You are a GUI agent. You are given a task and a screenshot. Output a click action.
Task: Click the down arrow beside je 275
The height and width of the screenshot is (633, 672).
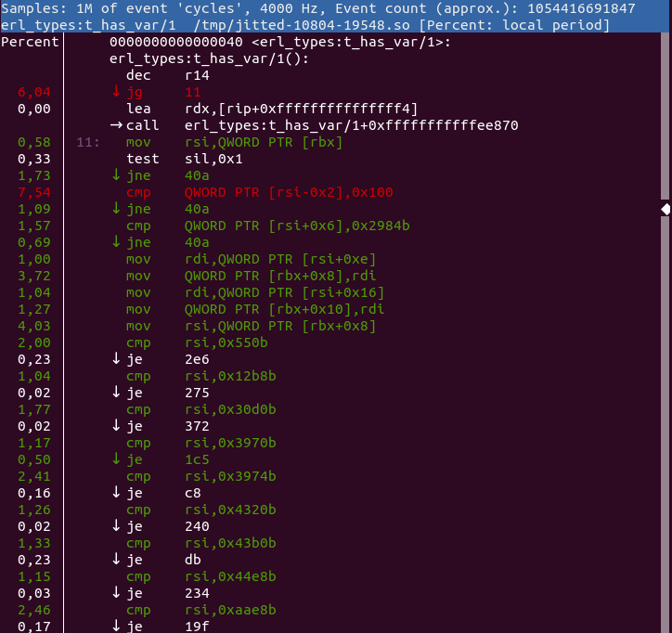(x=116, y=393)
